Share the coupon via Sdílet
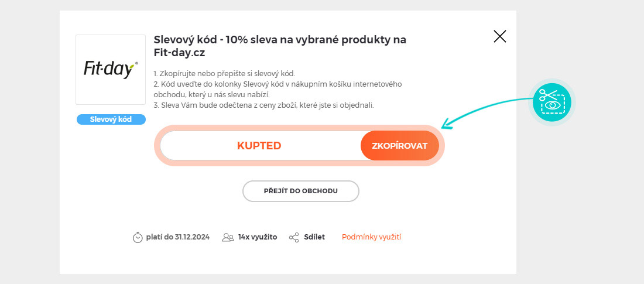644x284 pixels. point(314,237)
